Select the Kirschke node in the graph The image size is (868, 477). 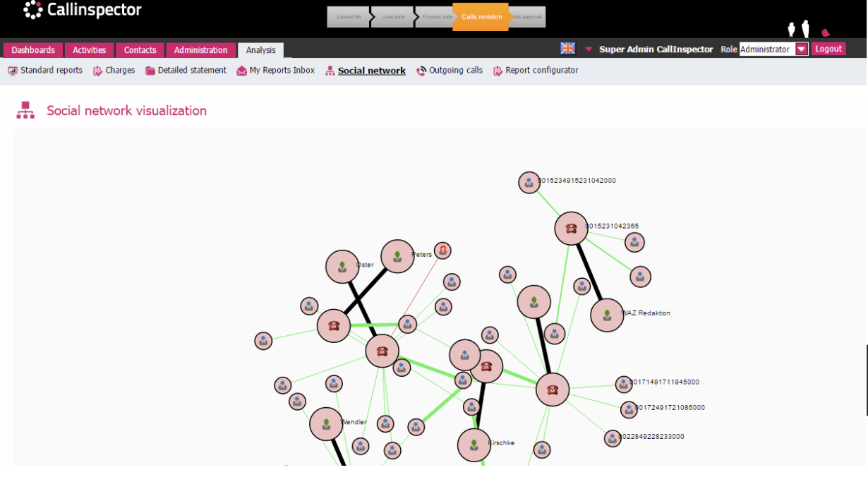tap(473, 446)
